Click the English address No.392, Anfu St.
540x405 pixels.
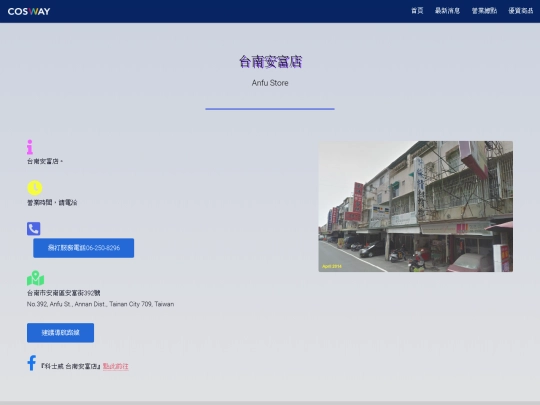(x=101, y=304)
